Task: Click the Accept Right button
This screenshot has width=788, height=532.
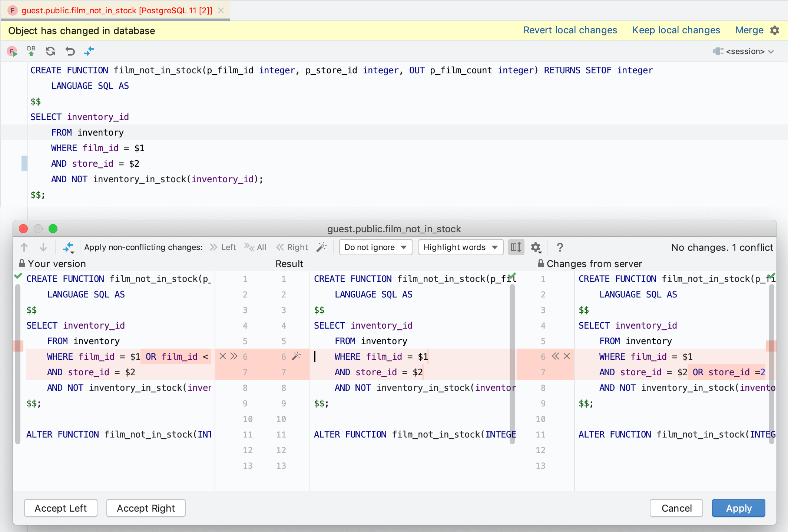Action: 146,508
